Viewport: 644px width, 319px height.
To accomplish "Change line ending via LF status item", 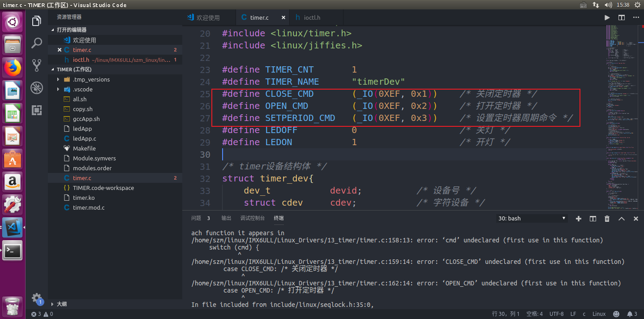I will click(573, 314).
